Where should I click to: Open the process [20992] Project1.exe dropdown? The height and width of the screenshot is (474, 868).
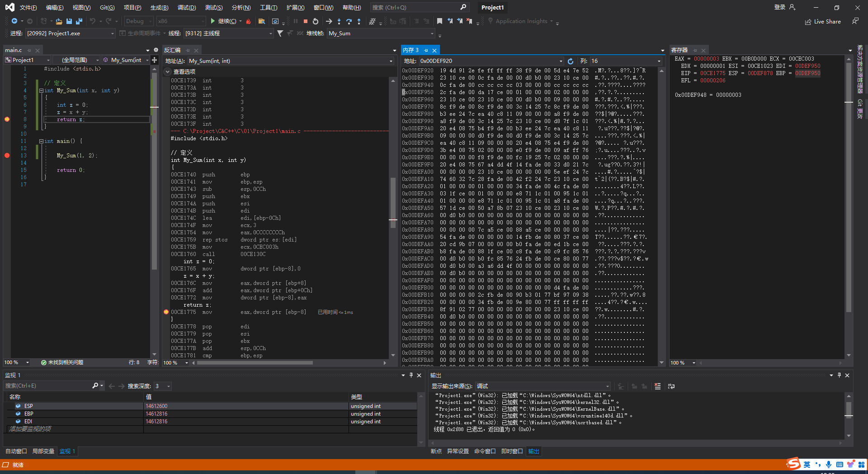[70, 33]
